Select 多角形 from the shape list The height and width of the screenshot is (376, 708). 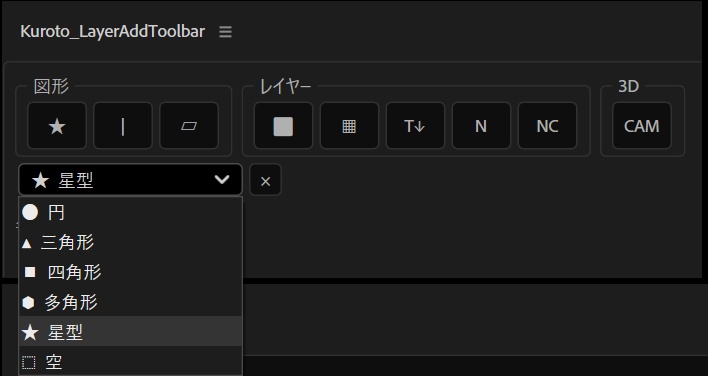click(130, 302)
